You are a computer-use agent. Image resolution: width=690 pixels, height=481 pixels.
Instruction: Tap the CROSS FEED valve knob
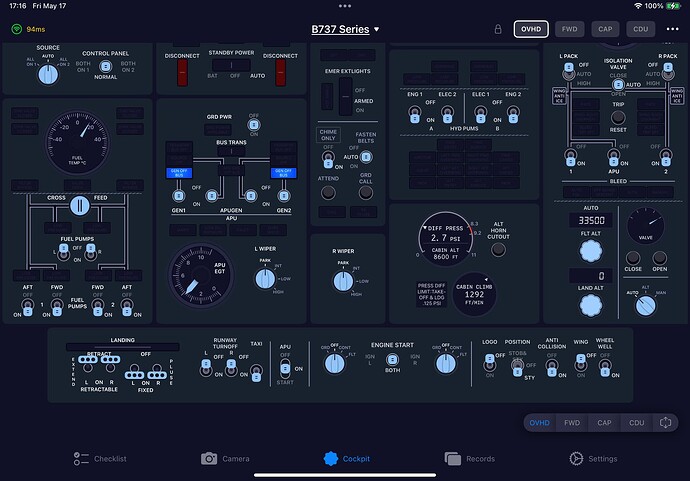80,205
